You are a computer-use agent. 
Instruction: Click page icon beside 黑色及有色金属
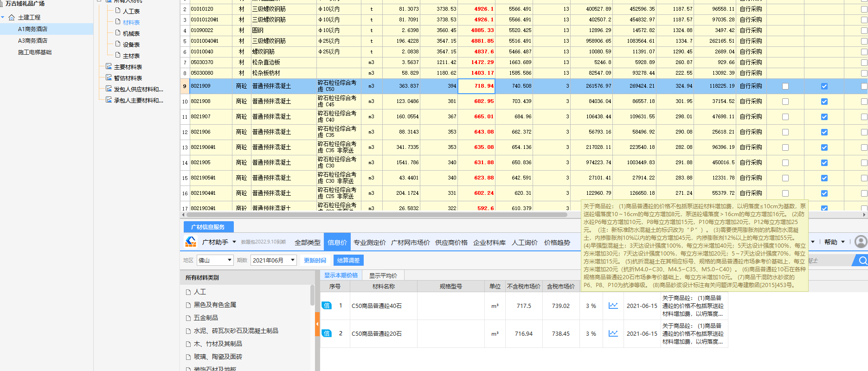(x=188, y=305)
